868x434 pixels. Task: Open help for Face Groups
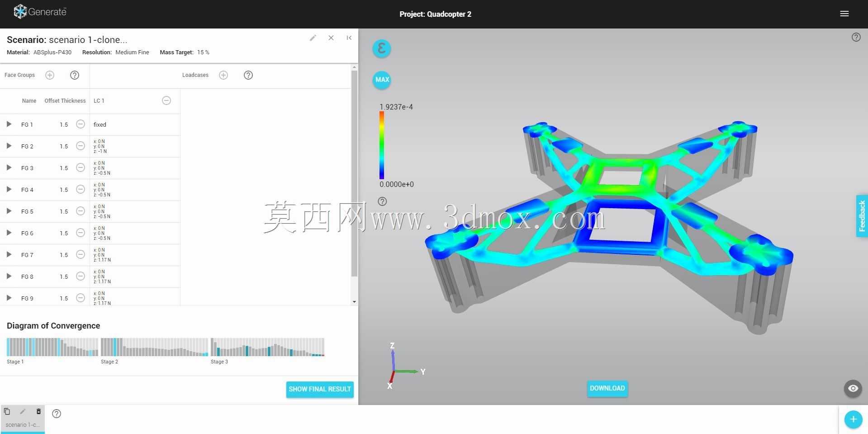[75, 75]
